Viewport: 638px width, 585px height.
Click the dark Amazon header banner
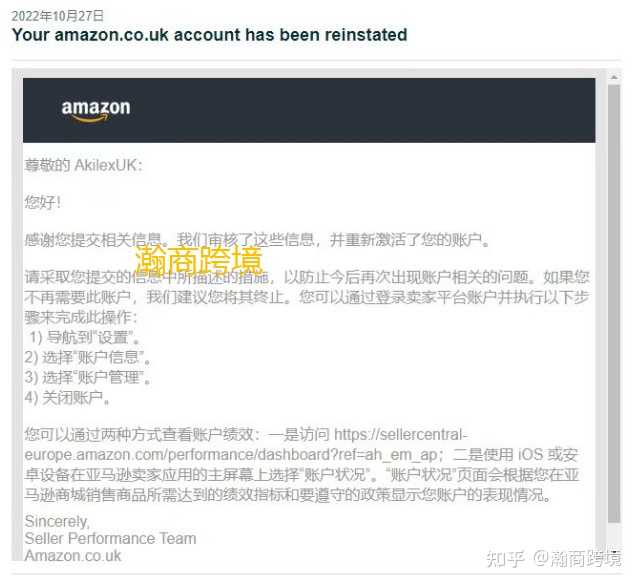pos(309,110)
